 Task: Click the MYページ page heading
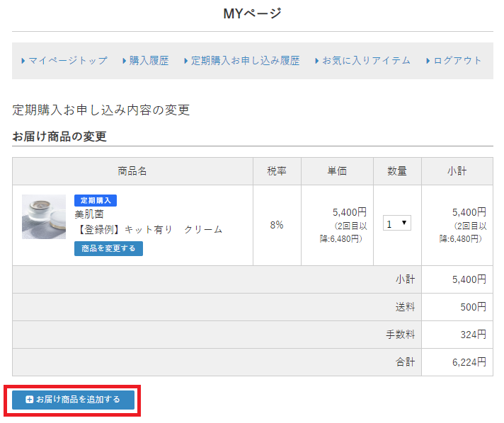[x=252, y=13]
